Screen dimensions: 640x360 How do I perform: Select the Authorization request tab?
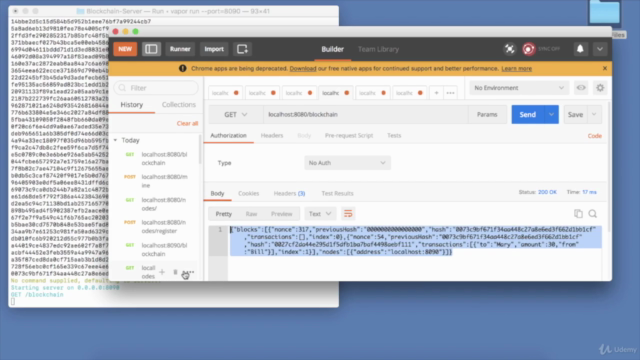(x=228, y=136)
